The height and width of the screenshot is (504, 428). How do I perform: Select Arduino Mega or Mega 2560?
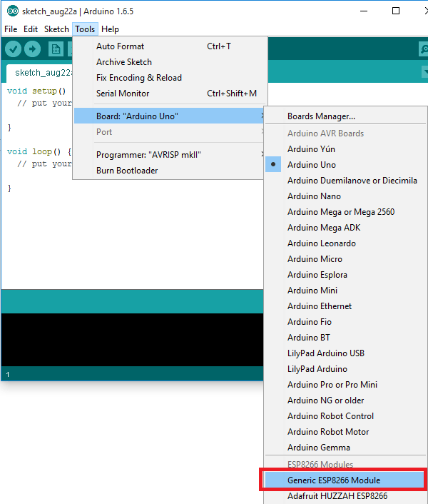tap(340, 212)
